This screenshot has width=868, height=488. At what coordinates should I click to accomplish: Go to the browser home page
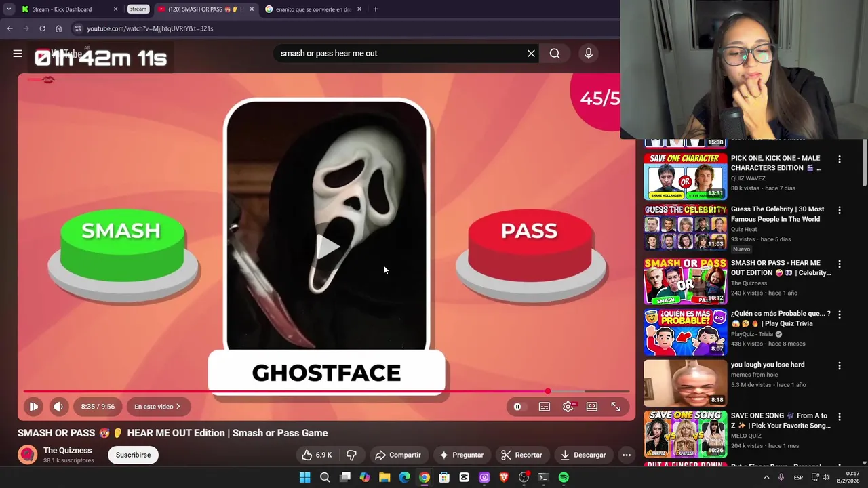click(58, 28)
